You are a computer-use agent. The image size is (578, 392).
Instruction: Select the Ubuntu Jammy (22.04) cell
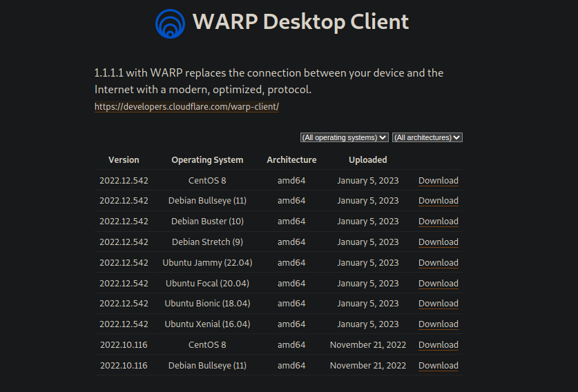pyautogui.click(x=207, y=262)
